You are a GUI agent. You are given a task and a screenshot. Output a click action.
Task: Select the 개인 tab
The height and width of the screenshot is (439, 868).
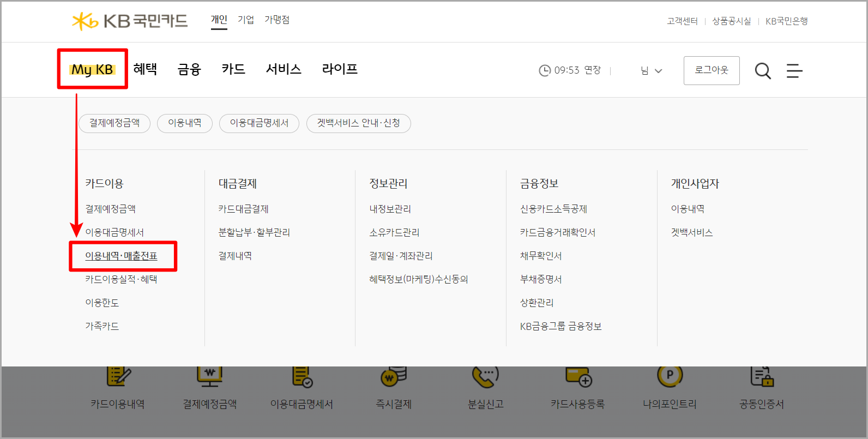pyautogui.click(x=219, y=20)
